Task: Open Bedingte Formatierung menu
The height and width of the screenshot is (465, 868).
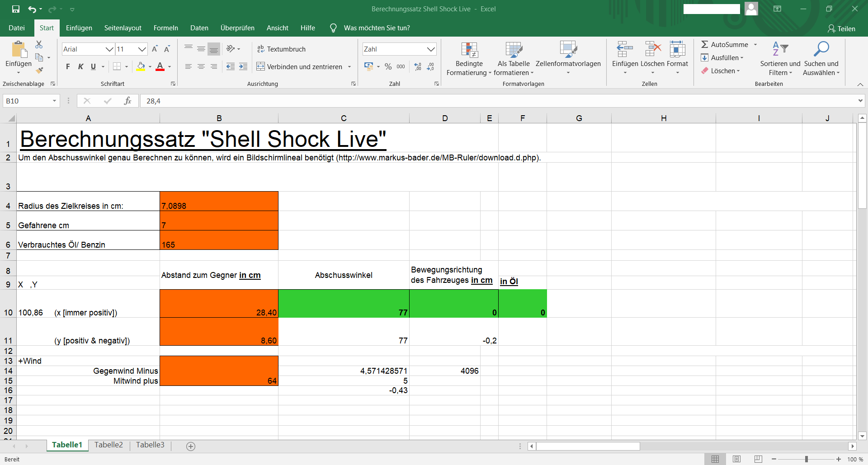Action: pos(469,59)
